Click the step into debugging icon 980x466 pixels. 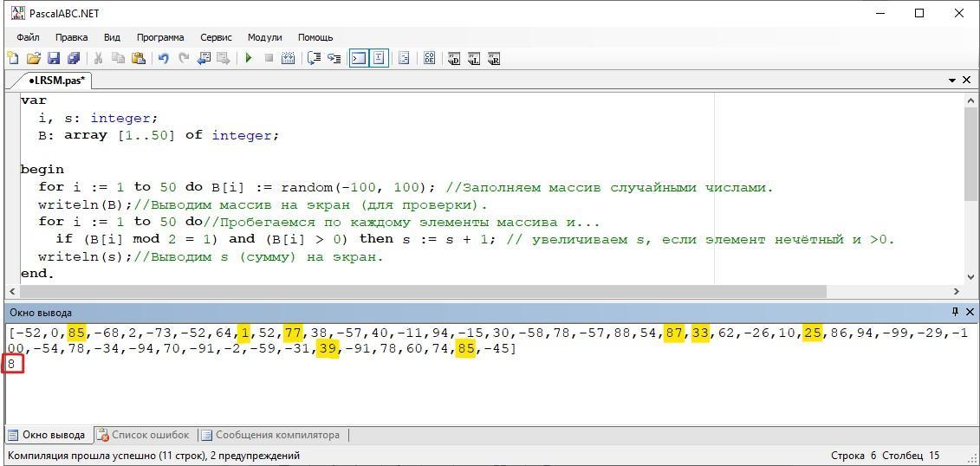pos(334,58)
